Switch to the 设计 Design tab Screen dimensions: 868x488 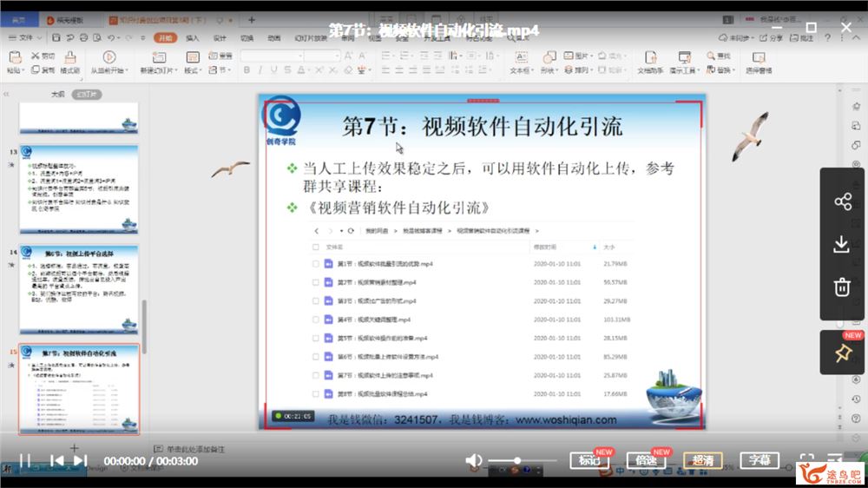(x=220, y=38)
